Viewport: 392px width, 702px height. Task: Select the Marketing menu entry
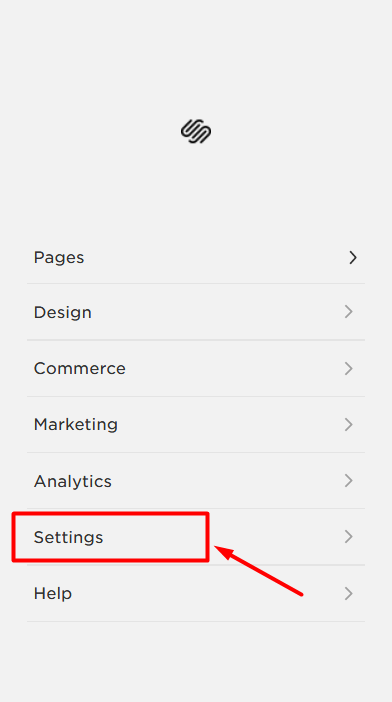[76, 424]
